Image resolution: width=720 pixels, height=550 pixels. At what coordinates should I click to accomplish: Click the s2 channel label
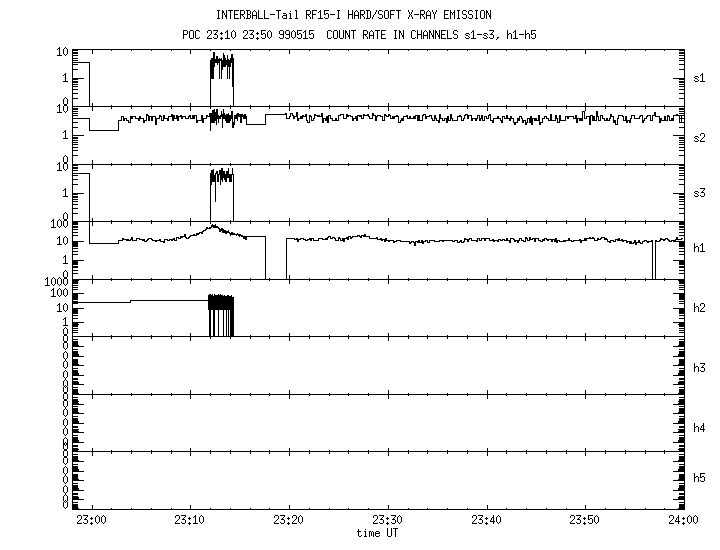point(700,137)
